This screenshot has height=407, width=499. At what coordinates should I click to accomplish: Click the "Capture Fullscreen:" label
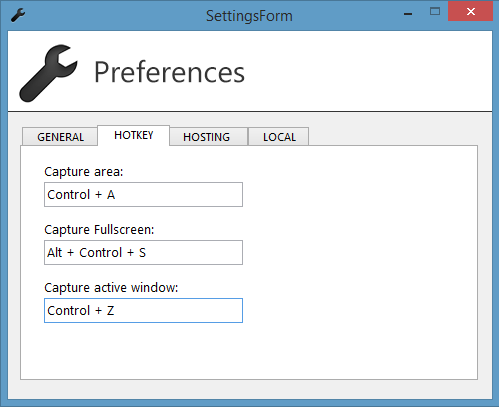click(x=99, y=230)
